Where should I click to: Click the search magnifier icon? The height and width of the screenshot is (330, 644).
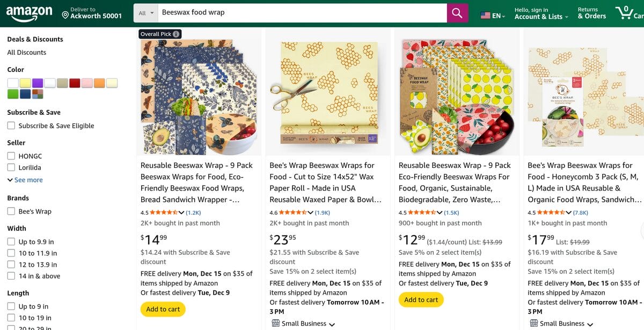457,12
